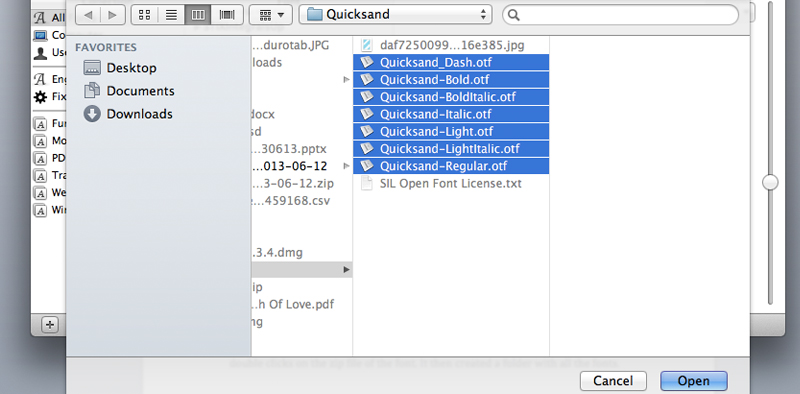The width and height of the screenshot is (800, 394).
Task: Open the item arrangement dropdown
Action: 271,15
